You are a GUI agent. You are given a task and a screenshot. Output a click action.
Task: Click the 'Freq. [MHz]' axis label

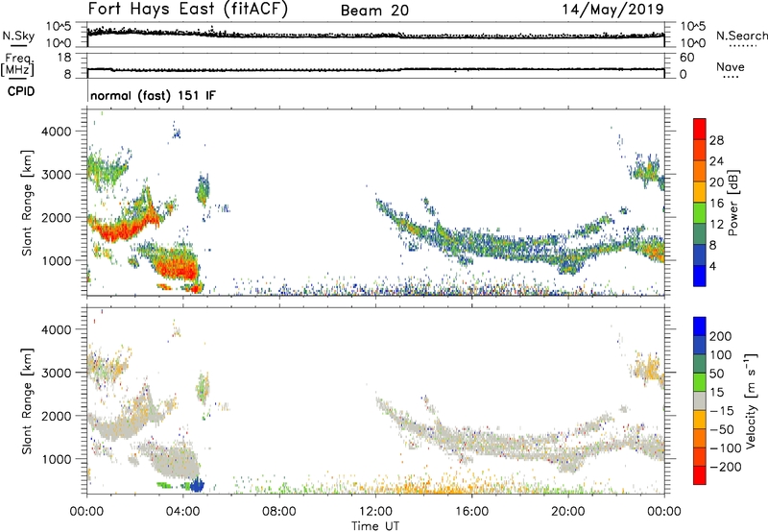click(18, 65)
